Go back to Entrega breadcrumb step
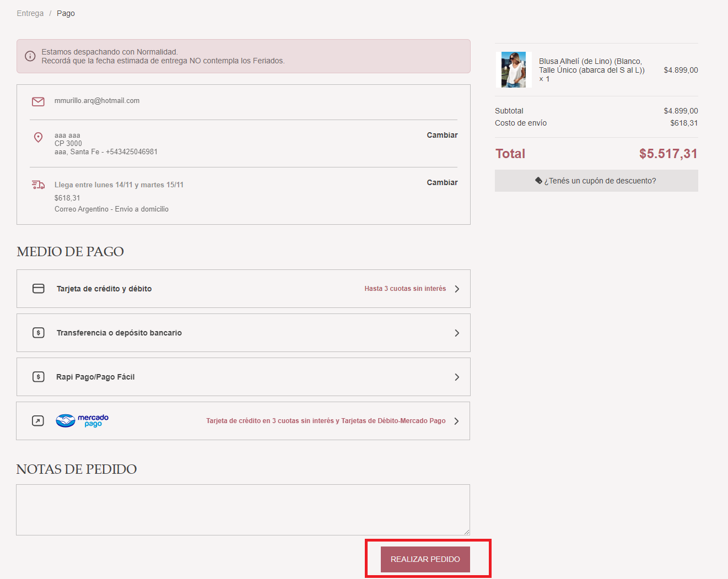This screenshot has height=579, width=728. coord(30,13)
